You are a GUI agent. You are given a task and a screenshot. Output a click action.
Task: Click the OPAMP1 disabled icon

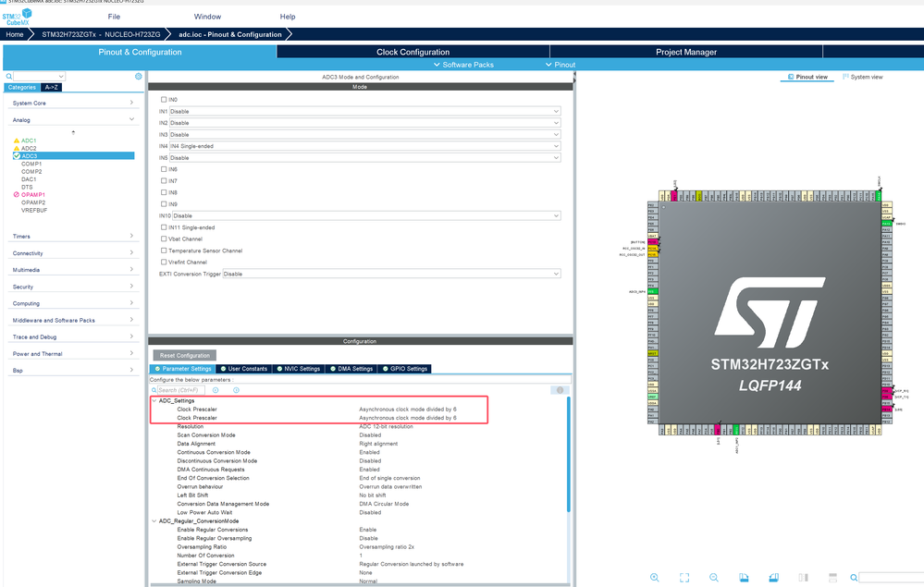click(x=17, y=195)
